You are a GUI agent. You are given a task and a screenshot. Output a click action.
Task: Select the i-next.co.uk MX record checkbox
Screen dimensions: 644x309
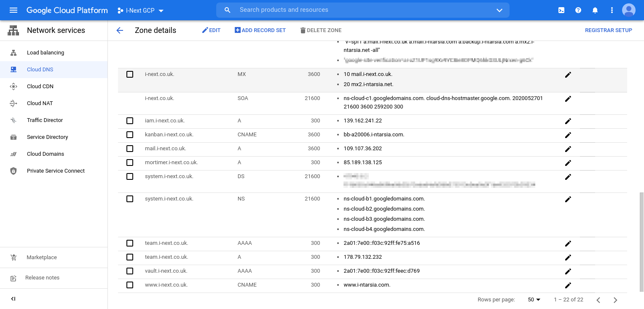click(x=130, y=74)
